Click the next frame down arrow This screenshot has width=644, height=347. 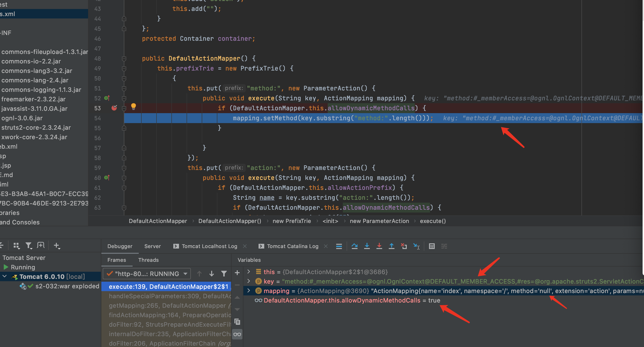[x=211, y=274]
